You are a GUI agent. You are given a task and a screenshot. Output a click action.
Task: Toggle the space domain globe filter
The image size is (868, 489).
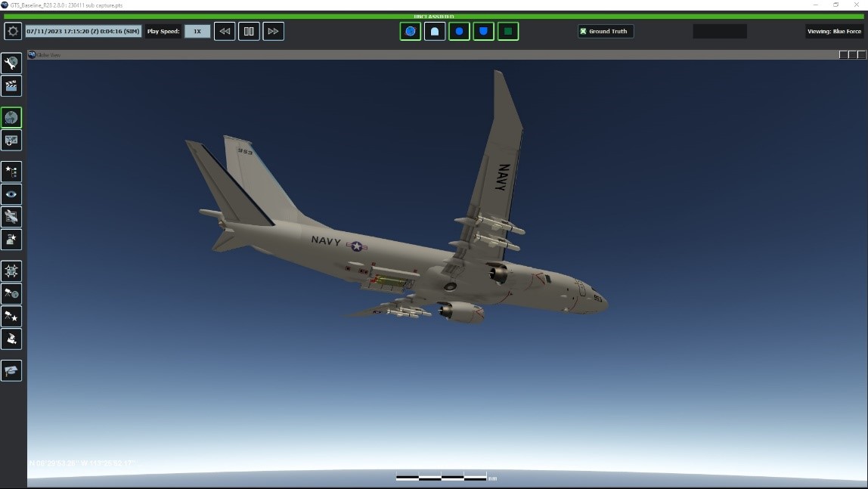click(411, 32)
